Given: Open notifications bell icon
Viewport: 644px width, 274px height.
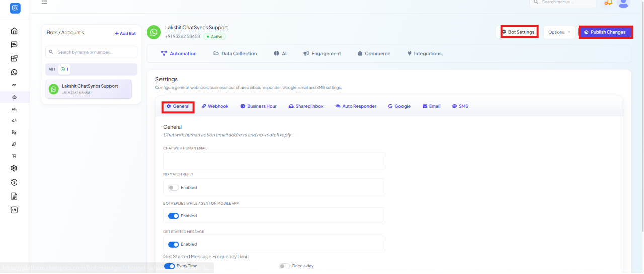Looking at the screenshot, I should click(x=608, y=3).
